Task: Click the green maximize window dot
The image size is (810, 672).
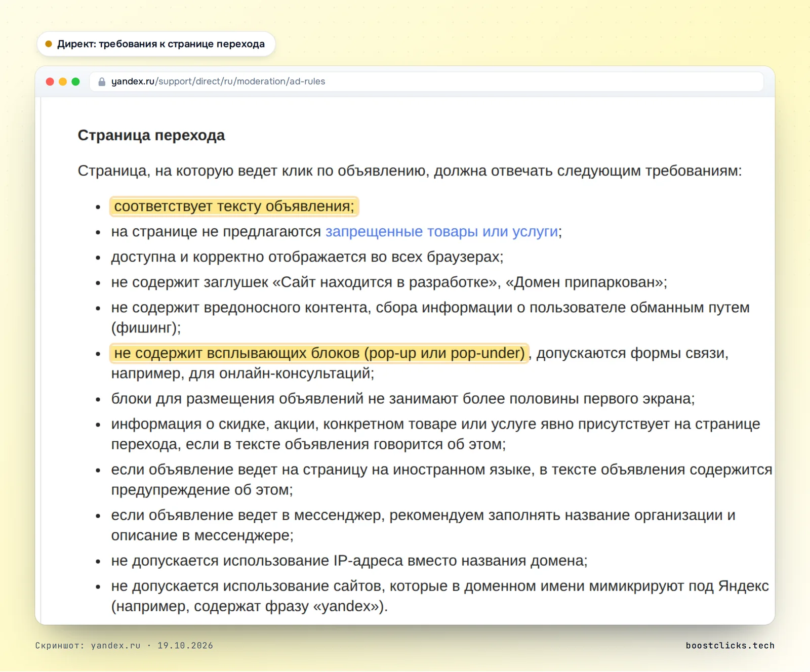Action: pyautogui.click(x=75, y=81)
